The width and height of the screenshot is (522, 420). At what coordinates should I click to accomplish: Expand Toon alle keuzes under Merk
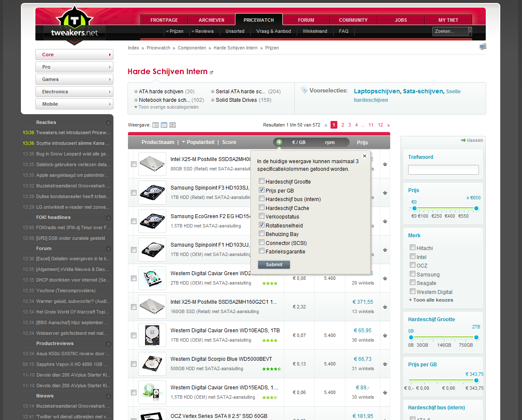[431, 300]
